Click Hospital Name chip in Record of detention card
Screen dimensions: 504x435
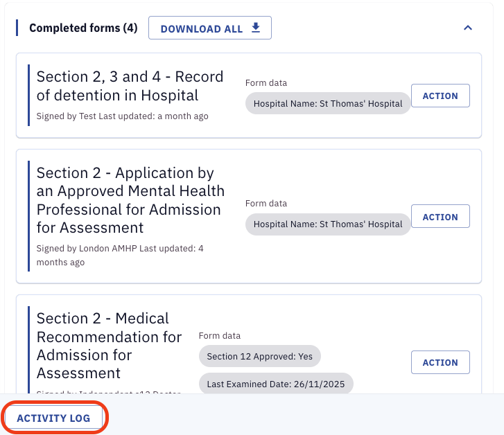(328, 103)
